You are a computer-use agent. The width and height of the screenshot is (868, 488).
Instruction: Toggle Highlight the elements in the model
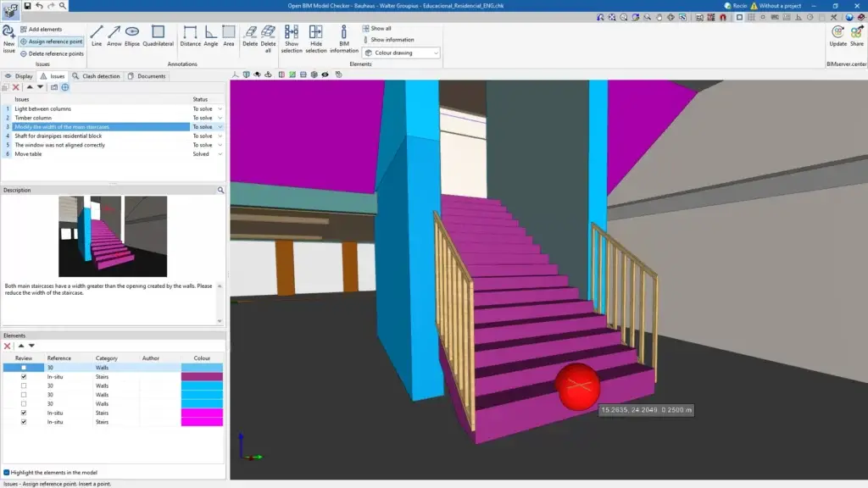point(7,473)
